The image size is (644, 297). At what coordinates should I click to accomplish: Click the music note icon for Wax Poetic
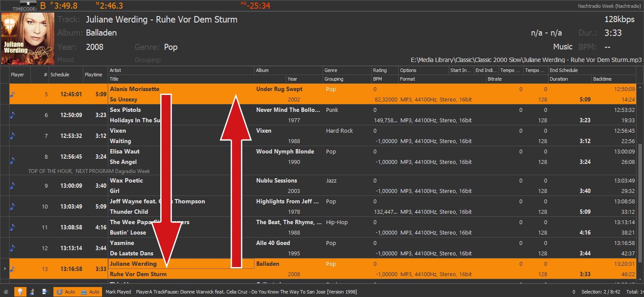pyautogui.click(x=12, y=186)
